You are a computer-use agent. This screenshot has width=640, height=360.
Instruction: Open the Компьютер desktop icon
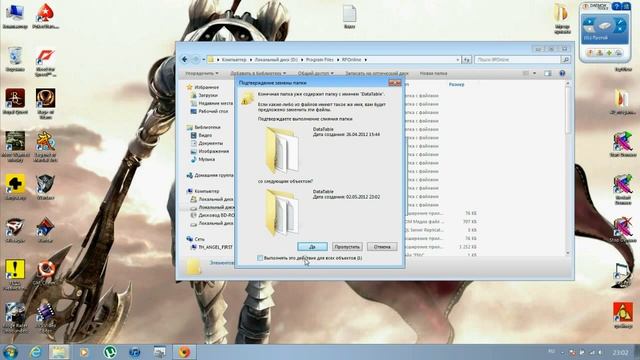(15, 16)
